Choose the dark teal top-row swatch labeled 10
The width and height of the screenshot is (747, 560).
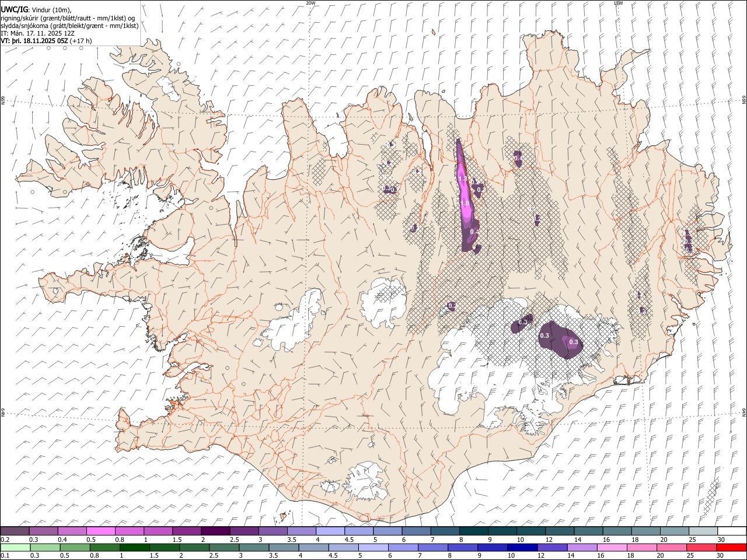532,531
